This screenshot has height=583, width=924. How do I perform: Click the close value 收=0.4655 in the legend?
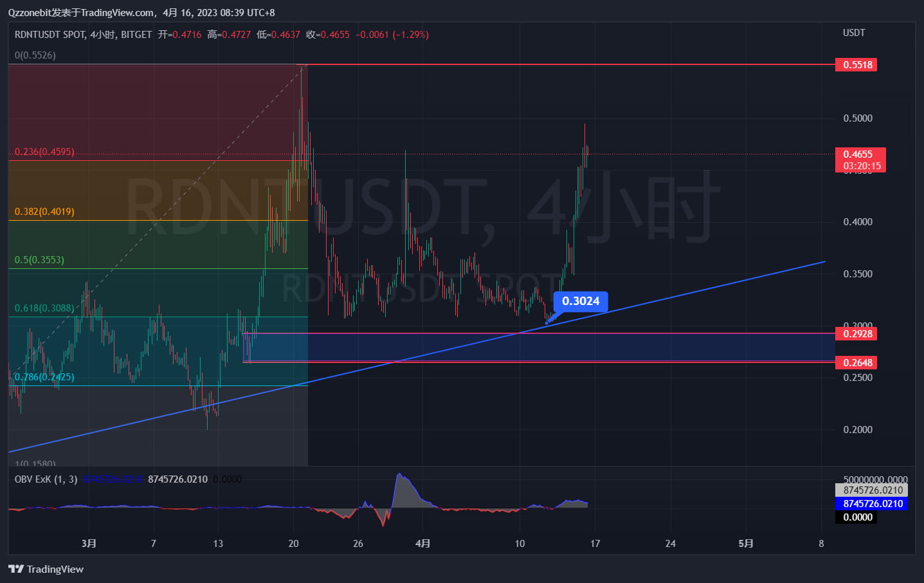point(328,35)
